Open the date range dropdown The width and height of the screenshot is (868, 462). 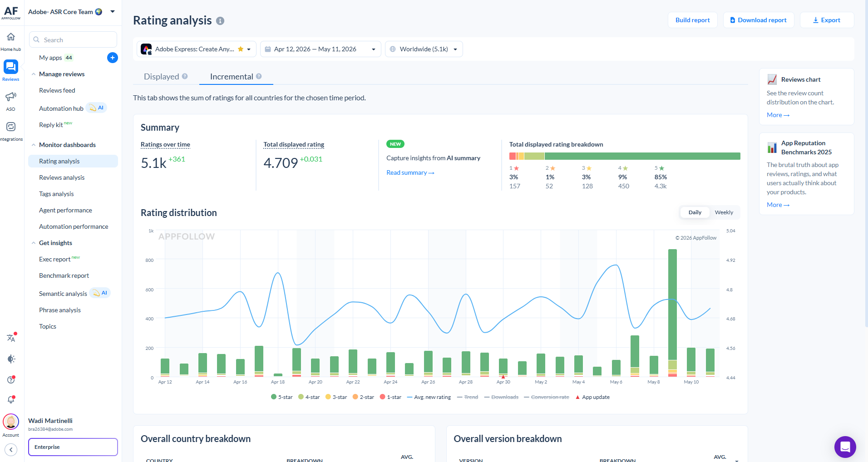(x=321, y=49)
